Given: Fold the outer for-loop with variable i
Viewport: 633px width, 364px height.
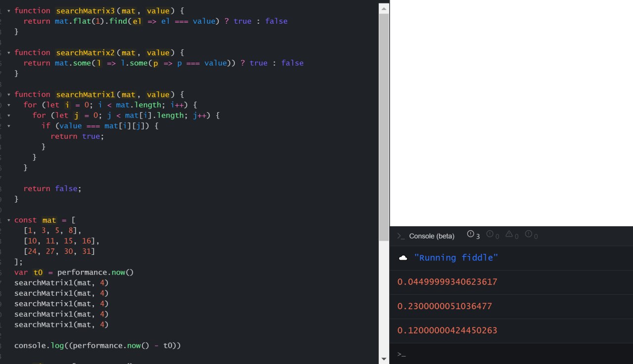Looking at the screenshot, I should [8, 105].
